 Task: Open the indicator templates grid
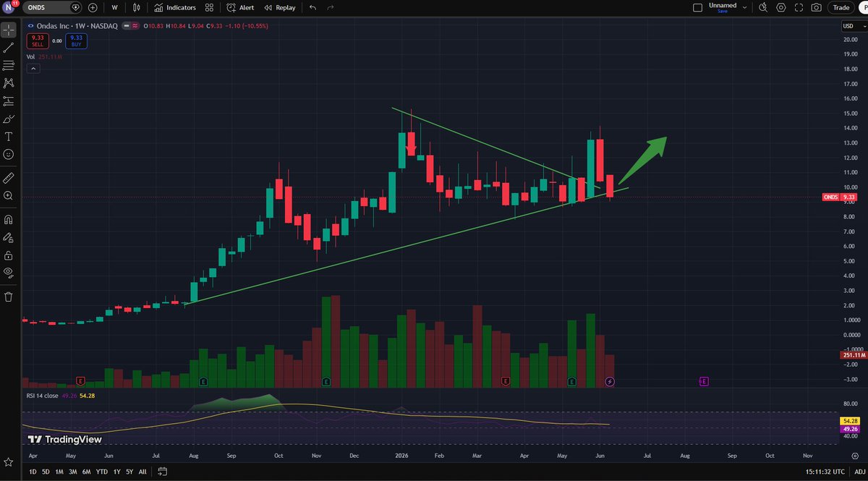coord(209,7)
